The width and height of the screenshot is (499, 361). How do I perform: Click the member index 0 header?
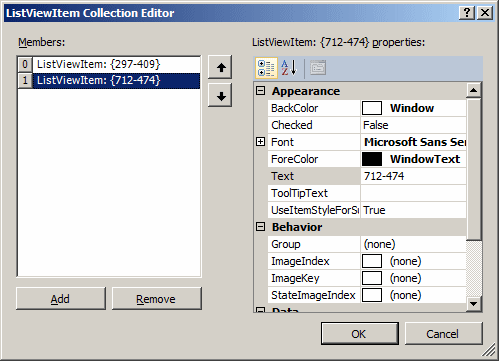[25, 64]
